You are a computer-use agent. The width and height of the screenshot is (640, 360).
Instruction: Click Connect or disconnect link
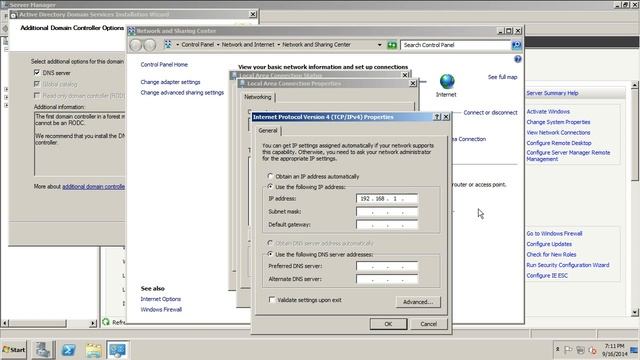(490, 112)
